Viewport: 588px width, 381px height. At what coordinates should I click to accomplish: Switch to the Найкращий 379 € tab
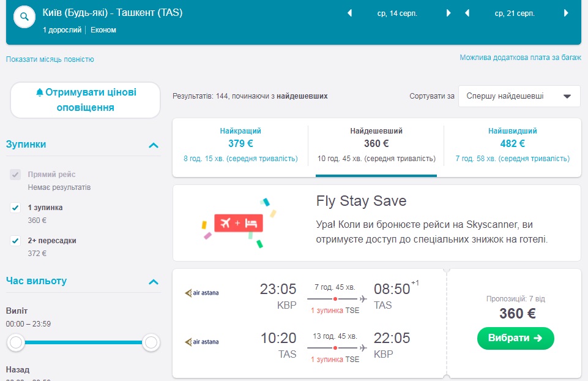click(240, 145)
